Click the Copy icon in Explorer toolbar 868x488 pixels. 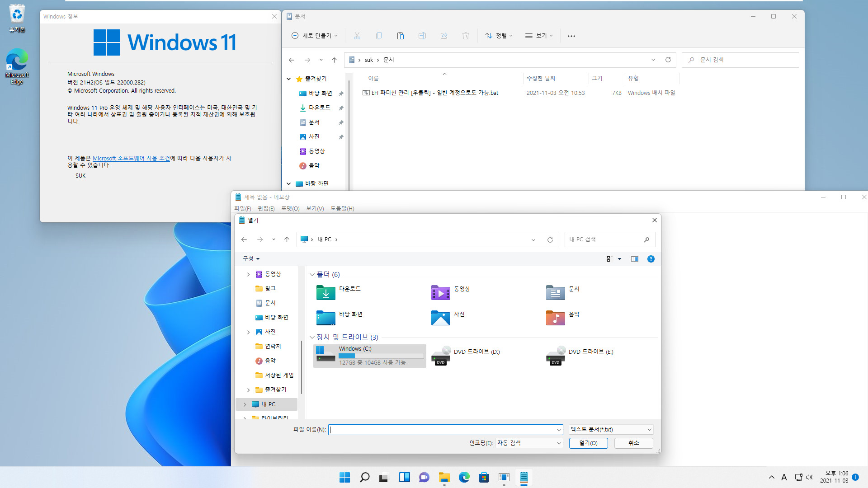pyautogui.click(x=379, y=36)
